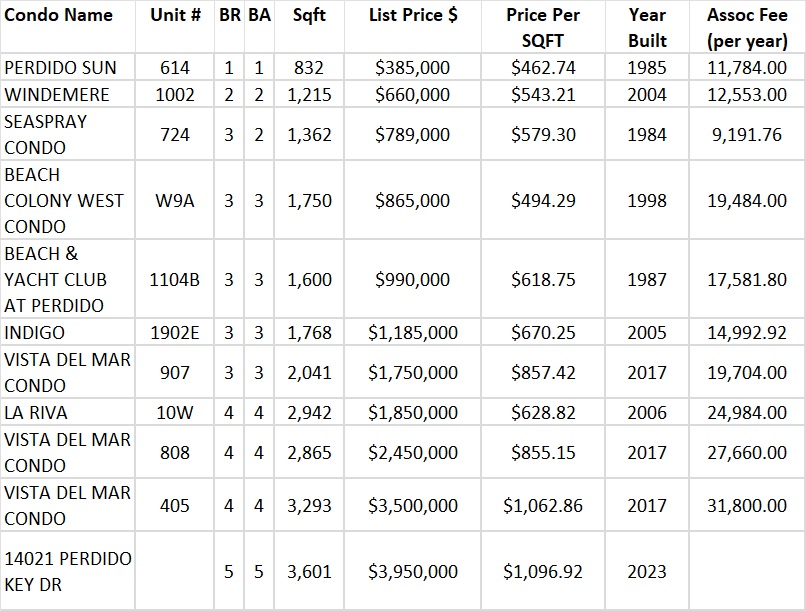Select the List Price $ header cell
The width and height of the screenshot is (806, 611).
pos(412,16)
